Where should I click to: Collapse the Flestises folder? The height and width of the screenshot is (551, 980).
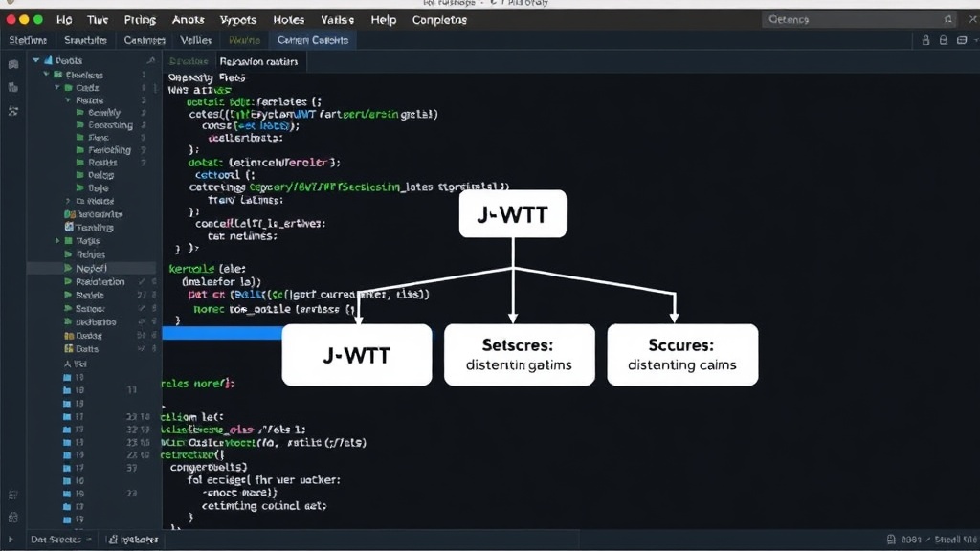pyautogui.click(x=46, y=75)
